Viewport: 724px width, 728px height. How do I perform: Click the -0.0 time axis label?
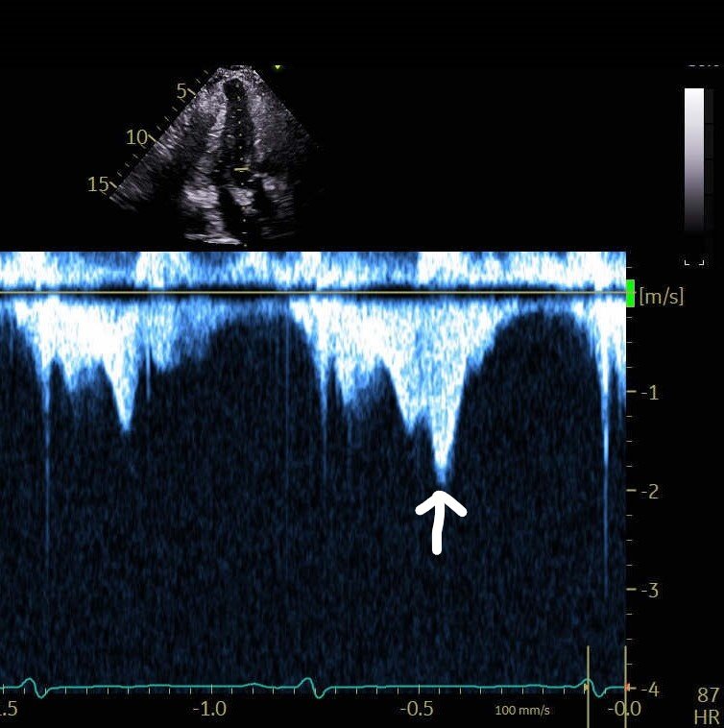coord(624,709)
